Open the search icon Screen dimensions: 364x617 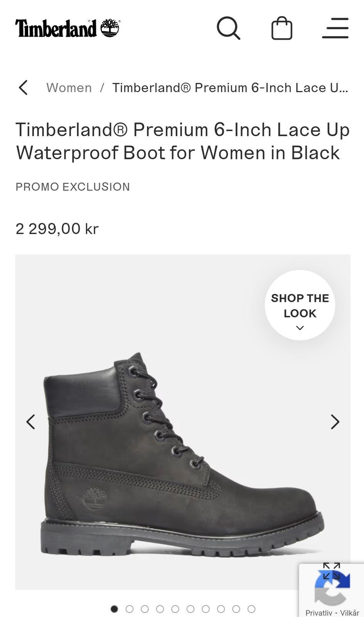(x=228, y=28)
